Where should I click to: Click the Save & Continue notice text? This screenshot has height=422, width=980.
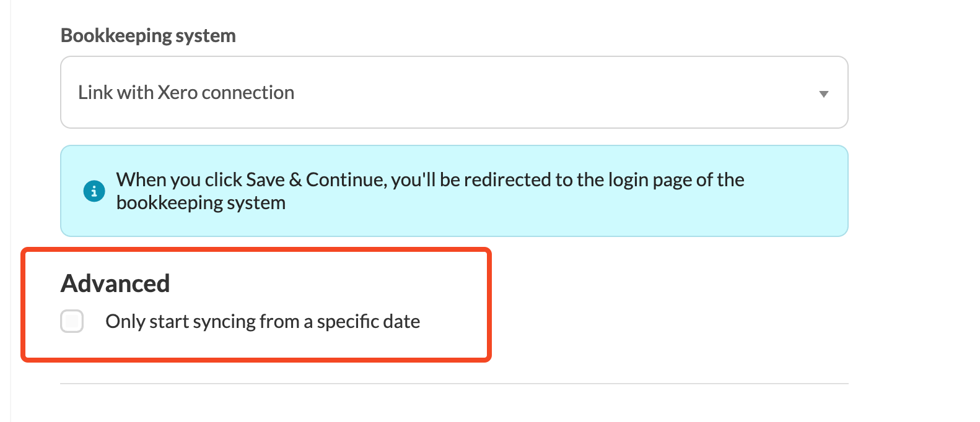tap(430, 191)
